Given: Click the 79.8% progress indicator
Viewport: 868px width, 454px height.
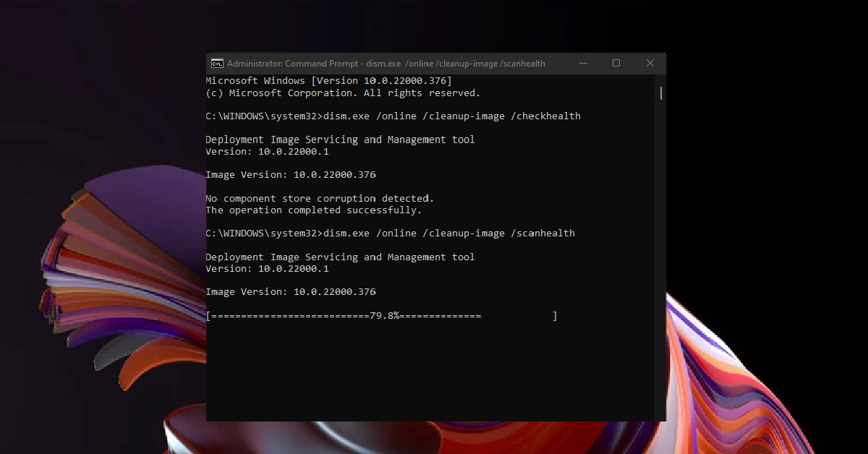Looking at the screenshot, I should (x=385, y=316).
